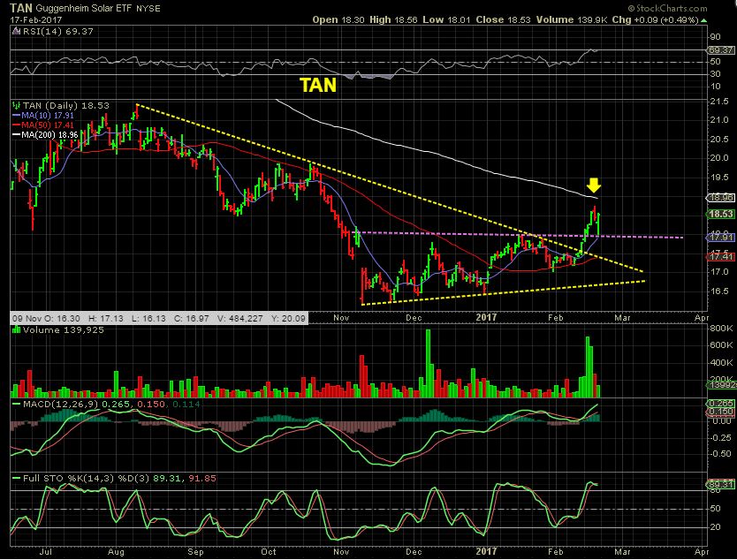Click the V: 484,227 readout value
The width and height of the screenshot is (737, 560).
click(x=240, y=319)
